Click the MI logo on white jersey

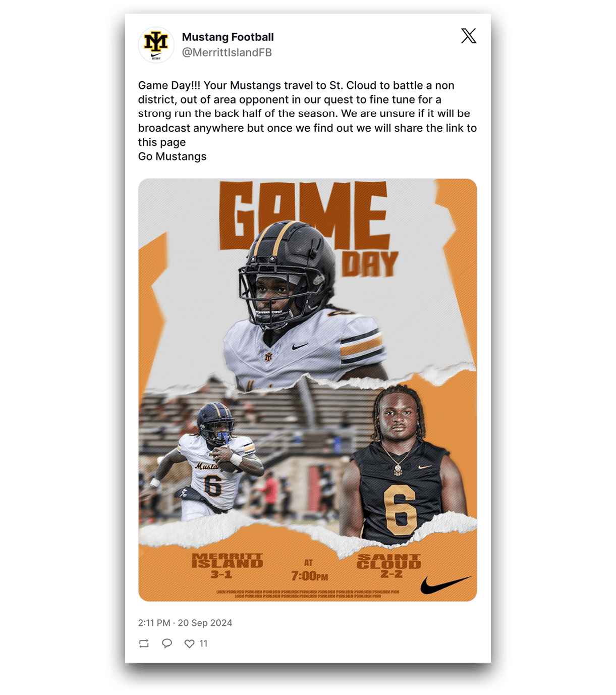pyautogui.click(x=268, y=357)
